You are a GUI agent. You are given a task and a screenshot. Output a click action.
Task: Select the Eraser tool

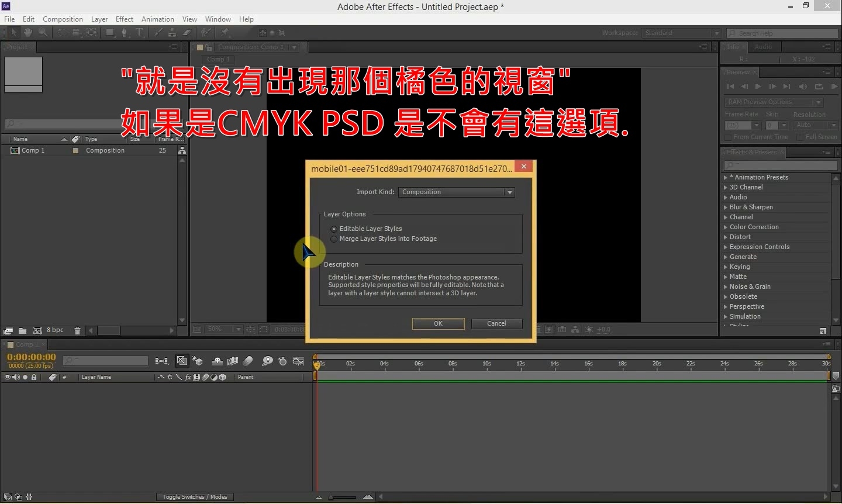tap(187, 33)
